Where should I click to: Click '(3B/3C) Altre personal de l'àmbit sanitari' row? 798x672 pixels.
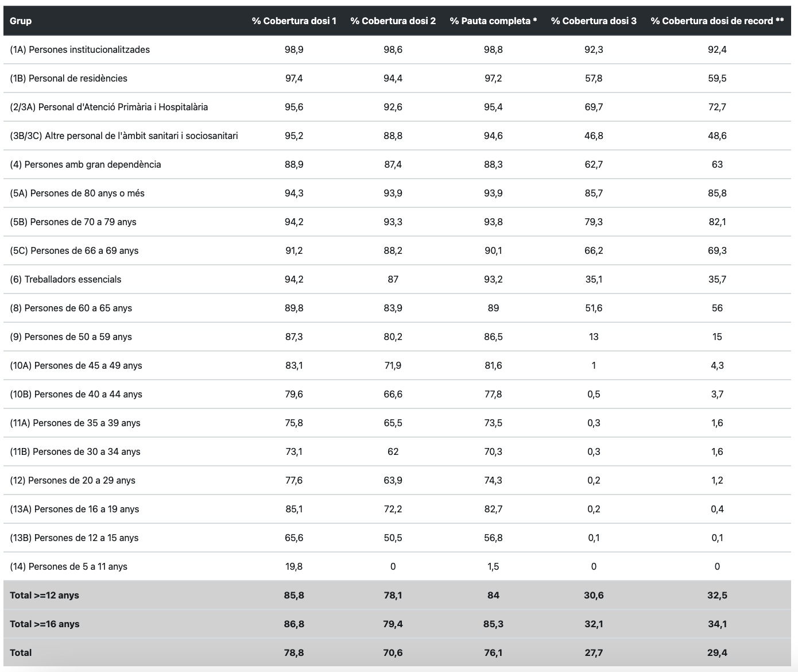pyautogui.click(x=124, y=136)
